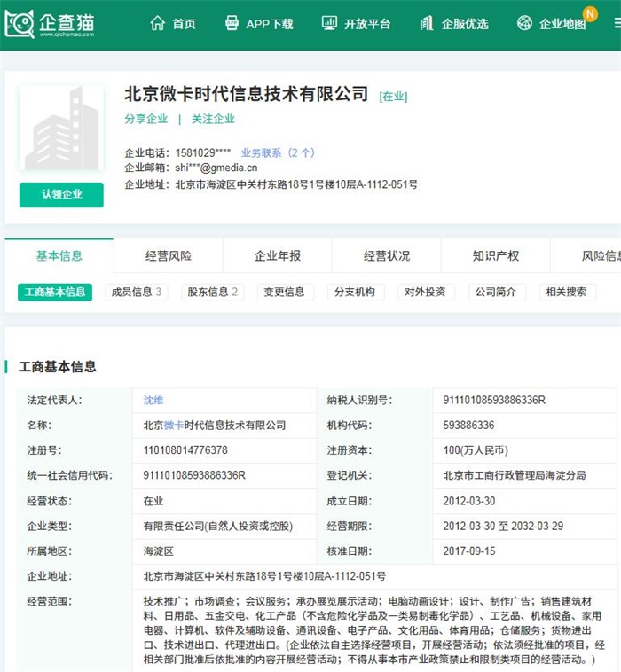Click 成立日期 value 2012-03-30
Image resolution: width=621 pixels, height=672 pixels.
click(x=469, y=501)
